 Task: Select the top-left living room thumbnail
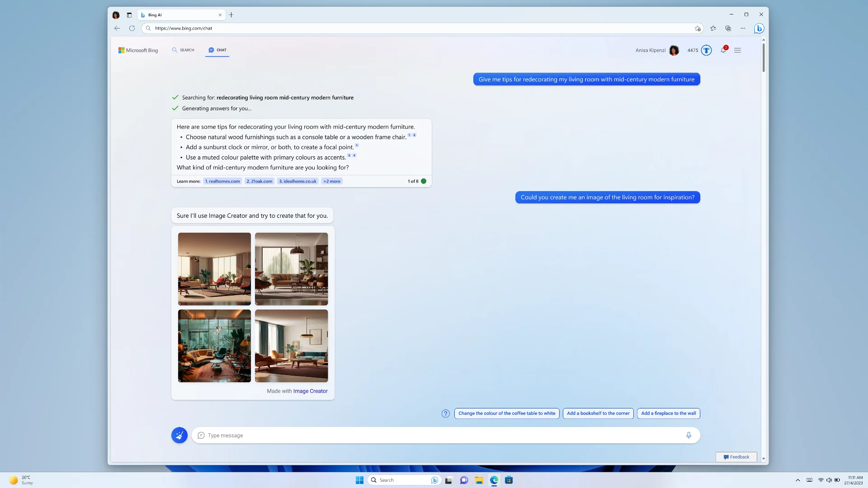[x=214, y=269]
